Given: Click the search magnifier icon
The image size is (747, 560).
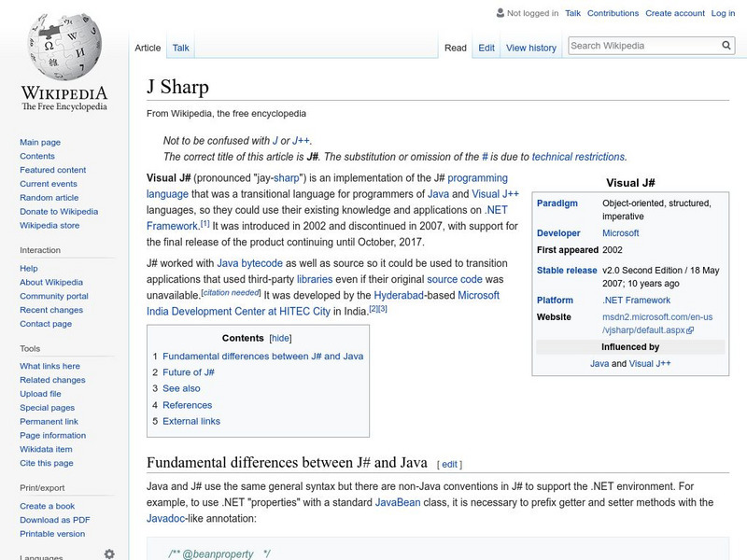Looking at the screenshot, I should coord(726,46).
